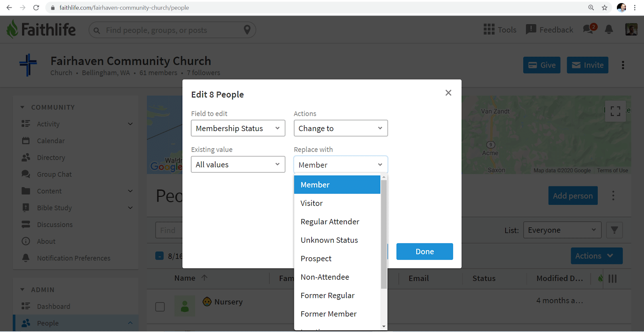
Task: Open Directory in sidebar
Action: click(x=51, y=158)
